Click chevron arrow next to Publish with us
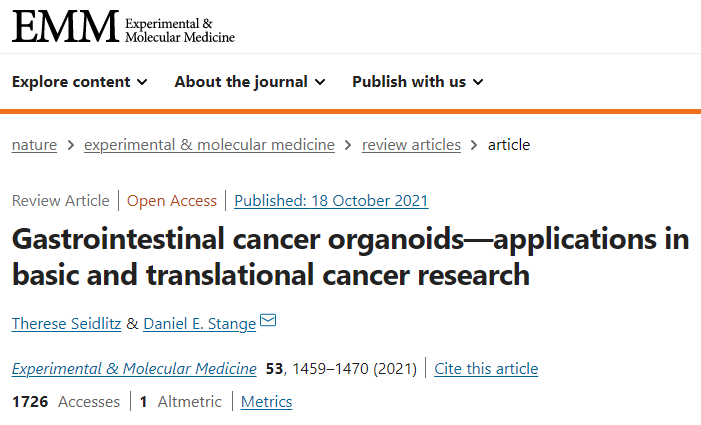 [x=478, y=82]
